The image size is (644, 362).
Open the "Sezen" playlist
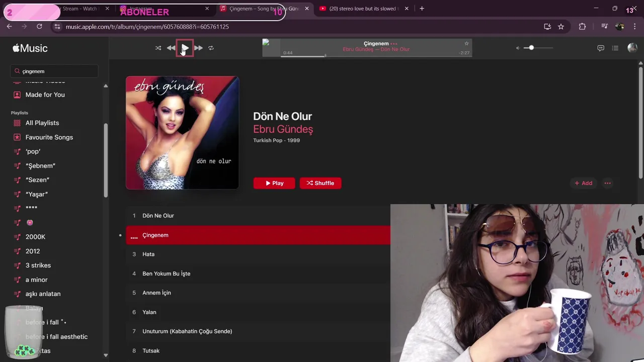tap(37, 180)
